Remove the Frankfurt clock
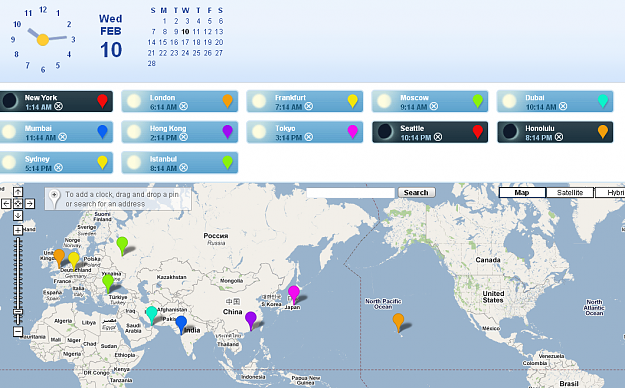This screenshot has width=625, height=388. (309, 106)
